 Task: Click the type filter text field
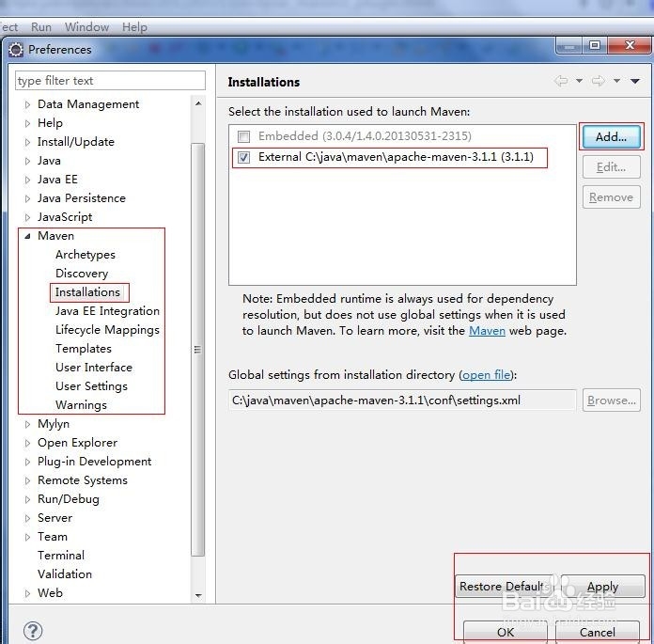pyautogui.click(x=110, y=80)
